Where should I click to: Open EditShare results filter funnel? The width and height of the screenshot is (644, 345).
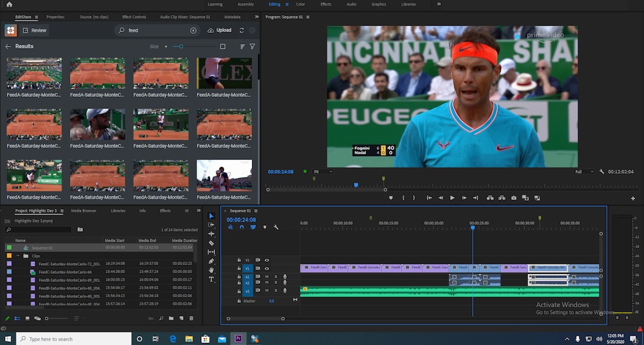click(x=253, y=47)
